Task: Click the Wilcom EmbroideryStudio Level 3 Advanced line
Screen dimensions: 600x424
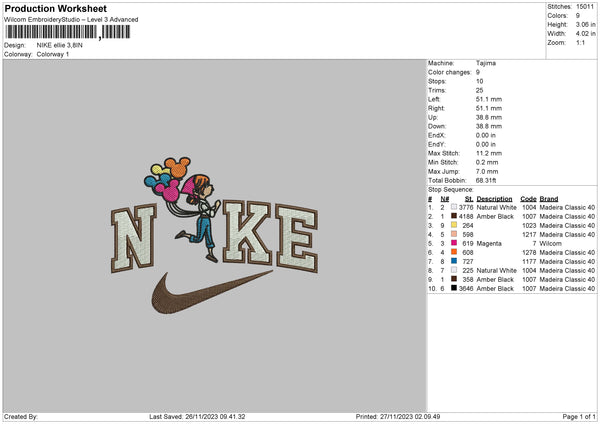Action: 71,20
